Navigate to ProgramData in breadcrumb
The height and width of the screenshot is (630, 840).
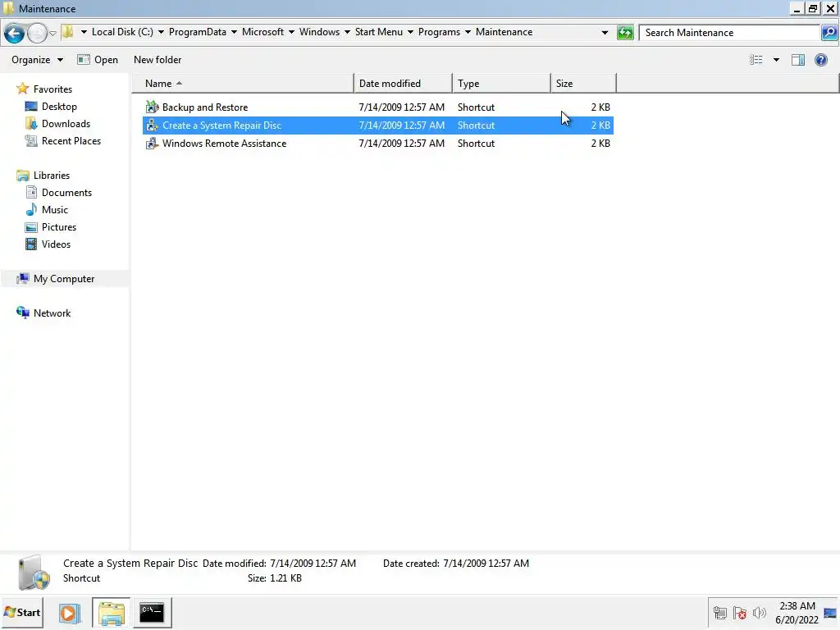[x=197, y=32]
